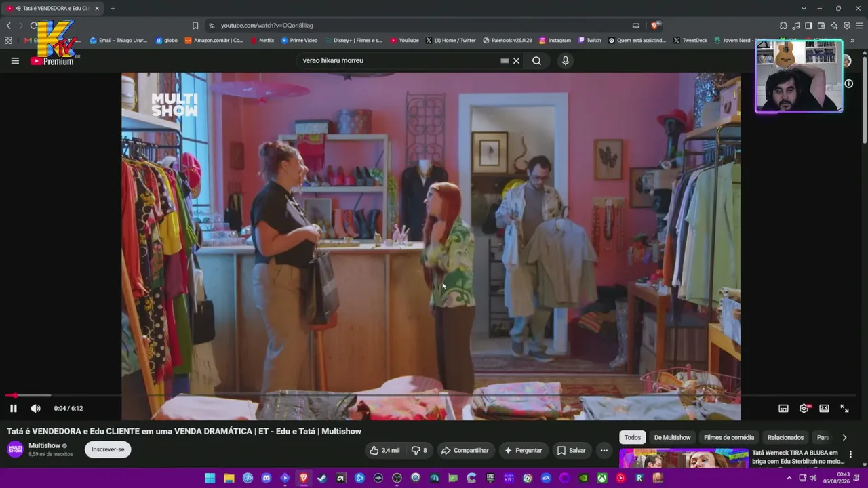
Task: Like the video (3,4 mil)
Action: pos(384,450)
